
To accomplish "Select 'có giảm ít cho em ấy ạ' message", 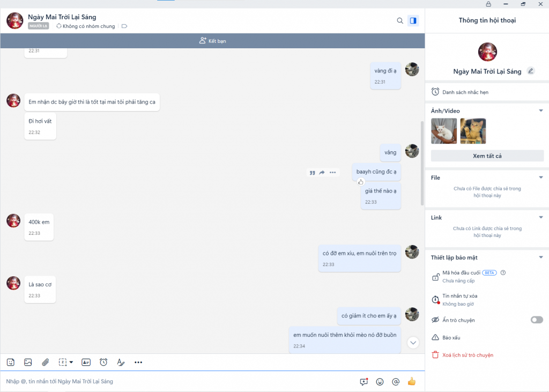I will click(x=369, y=316).
